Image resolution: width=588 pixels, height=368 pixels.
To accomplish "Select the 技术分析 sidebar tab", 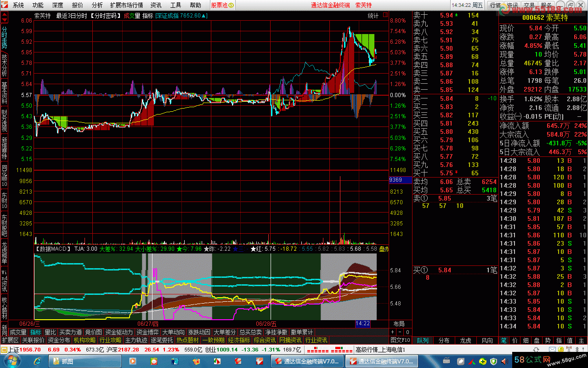I will tap(4, 64).
